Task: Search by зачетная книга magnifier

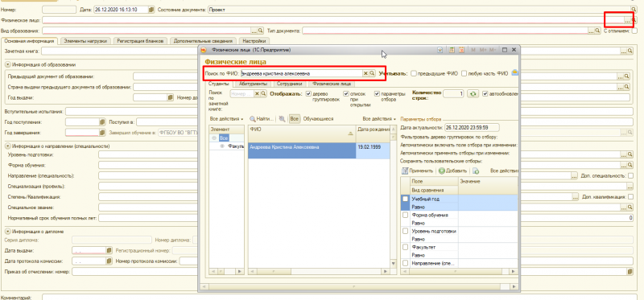Action: point(263,94)
